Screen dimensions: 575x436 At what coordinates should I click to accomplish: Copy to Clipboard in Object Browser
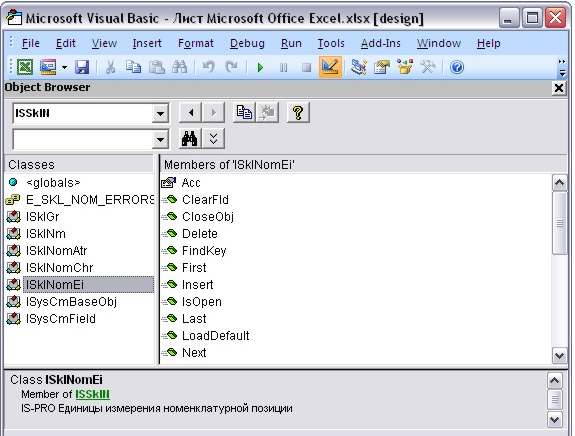point(244,112)
